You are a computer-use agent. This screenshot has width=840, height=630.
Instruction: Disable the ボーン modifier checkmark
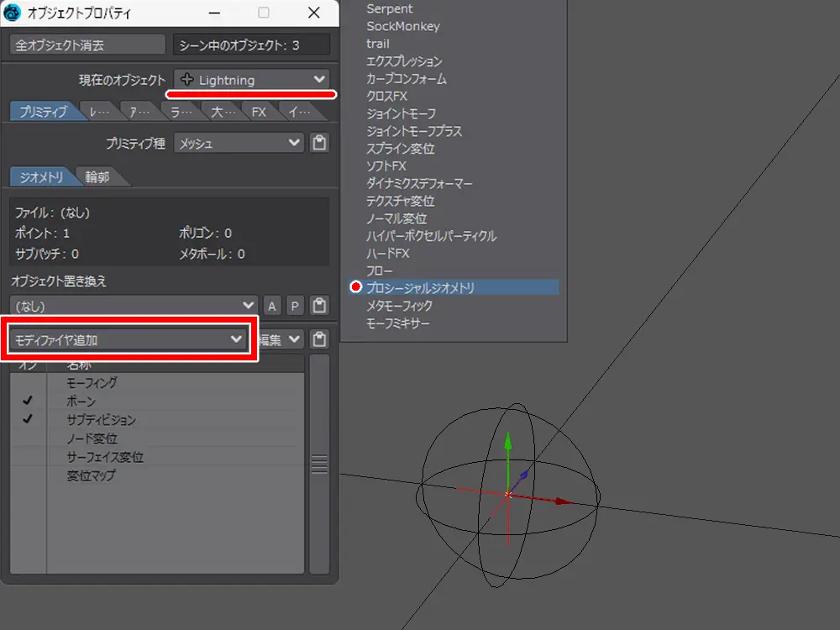(28, 402)
